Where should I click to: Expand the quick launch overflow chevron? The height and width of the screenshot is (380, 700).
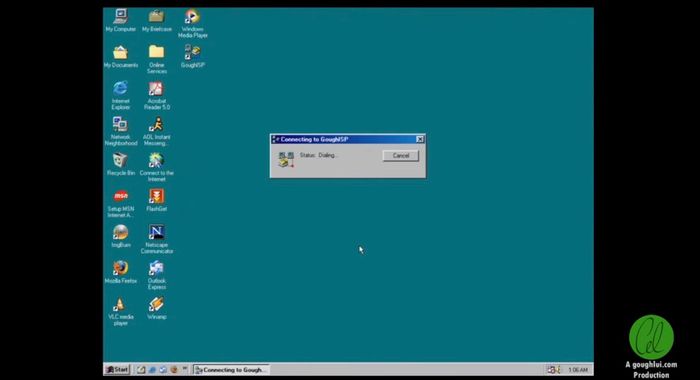coord(184,369)
